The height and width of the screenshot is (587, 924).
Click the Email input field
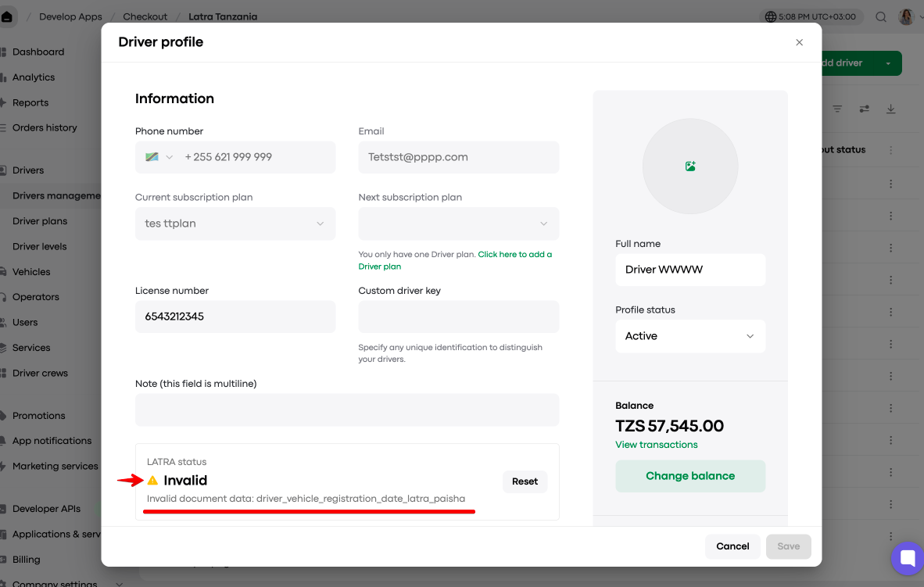tap(458, 157)
